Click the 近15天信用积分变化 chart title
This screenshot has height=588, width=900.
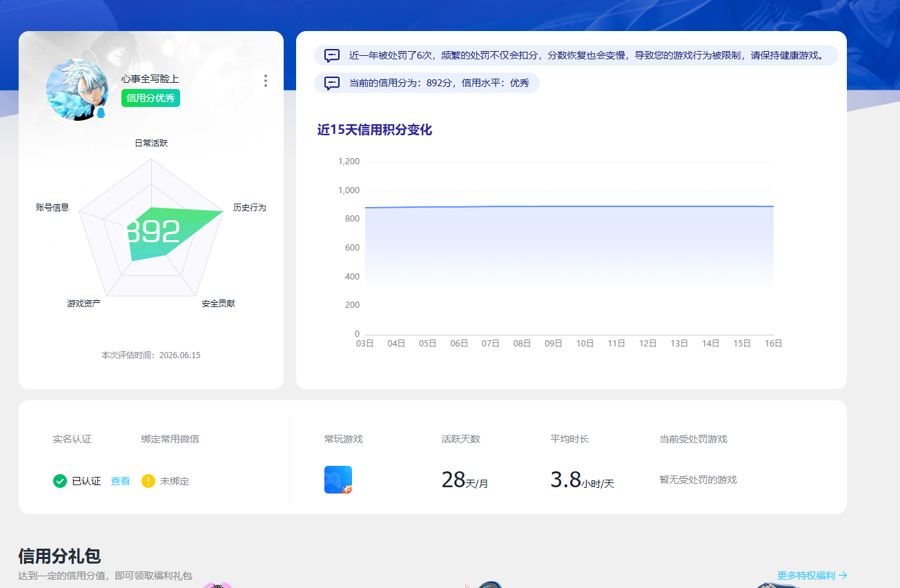point(375,130)
